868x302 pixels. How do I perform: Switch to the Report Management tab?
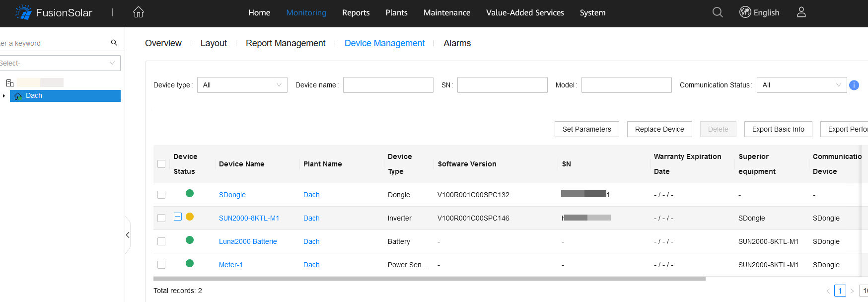(286, 43)
